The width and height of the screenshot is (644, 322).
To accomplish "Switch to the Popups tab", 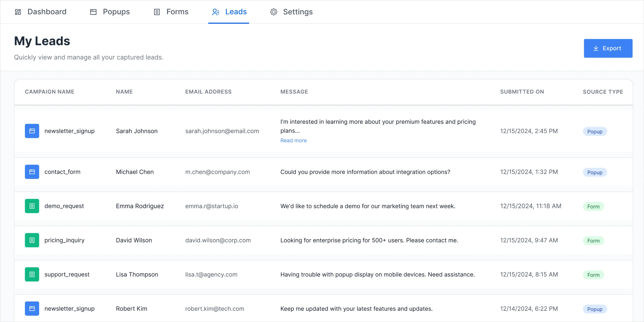I will tap(110, 12).
